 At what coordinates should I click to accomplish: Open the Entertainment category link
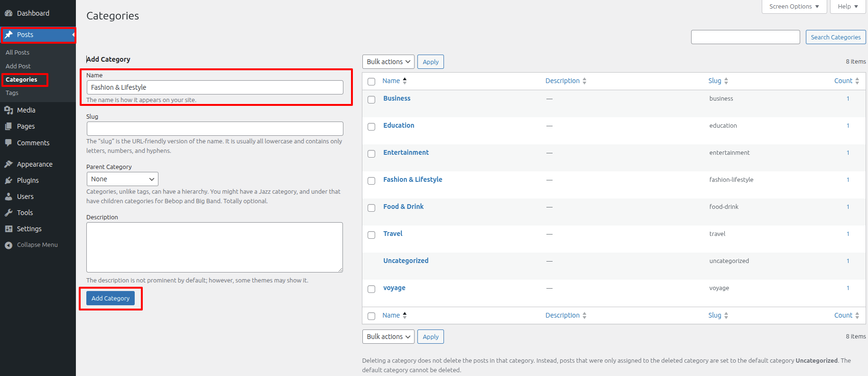pyautogui.click(x=406, y=152)
